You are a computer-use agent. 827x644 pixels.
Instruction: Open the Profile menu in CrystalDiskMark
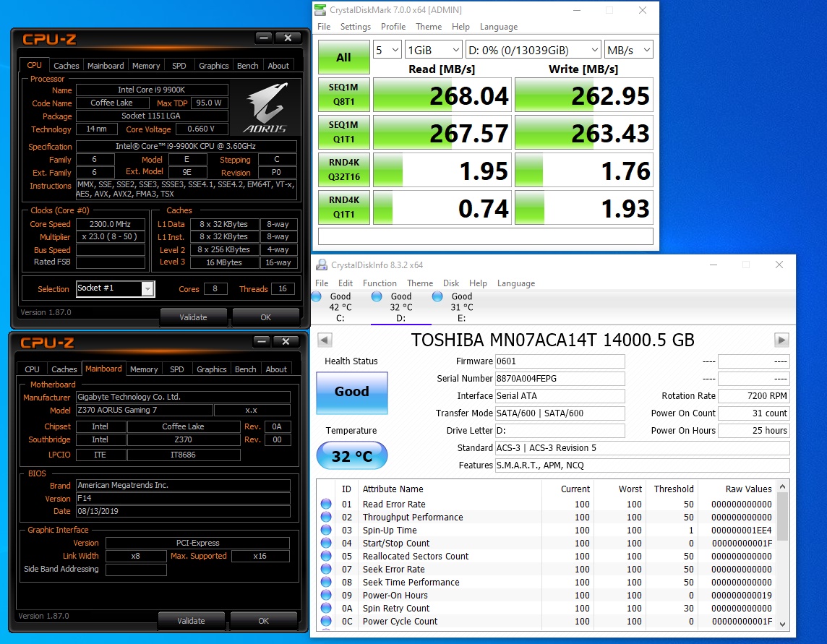point(393,27)
